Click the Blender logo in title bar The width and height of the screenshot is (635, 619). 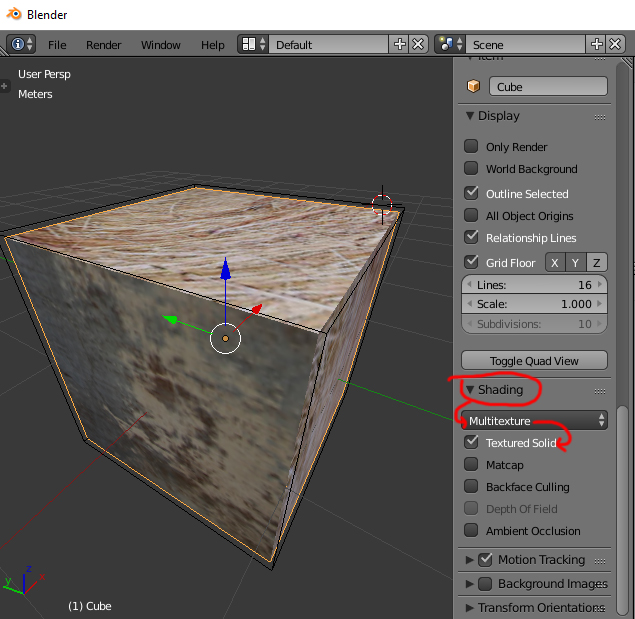14,14
